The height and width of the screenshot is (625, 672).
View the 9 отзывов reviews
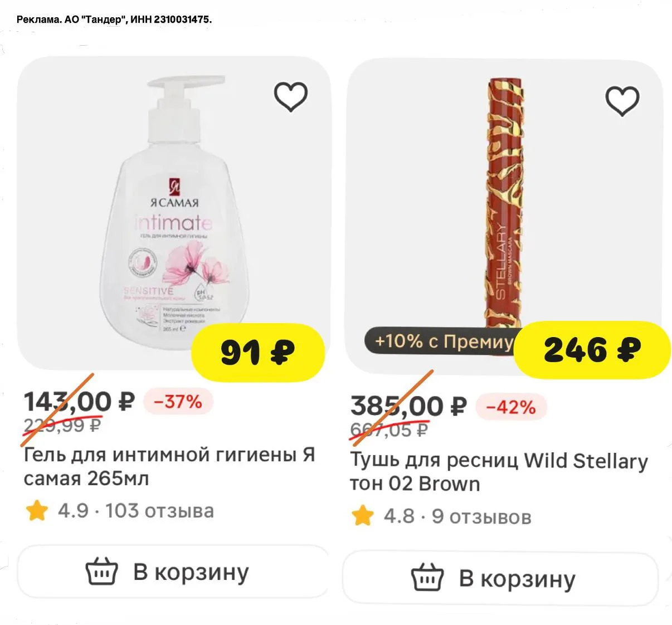coord(481,516)
